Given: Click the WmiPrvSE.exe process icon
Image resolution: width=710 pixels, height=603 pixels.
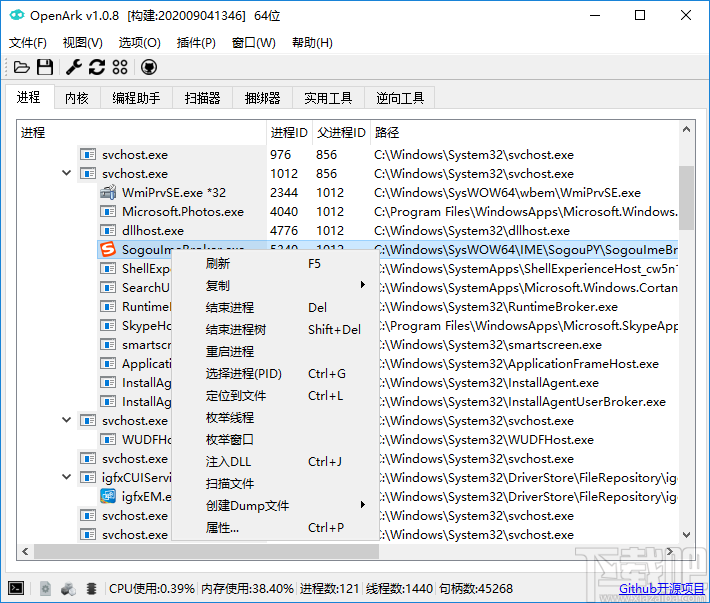Looking at the screenshot, I should [108, 192].
